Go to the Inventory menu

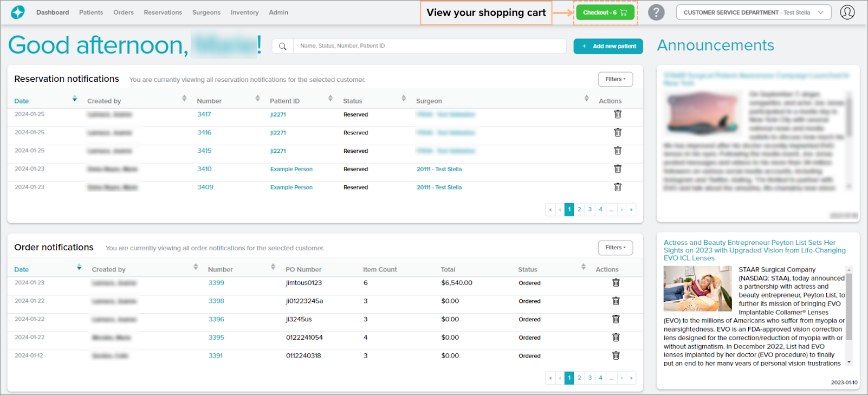pos(244,12)
